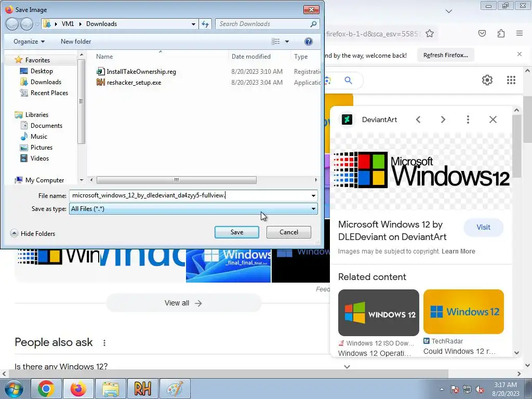The width and height of the screenshot is (532, 399).
Task: Click New folder in dialog toolbar
Action: (x=76, y=42)
